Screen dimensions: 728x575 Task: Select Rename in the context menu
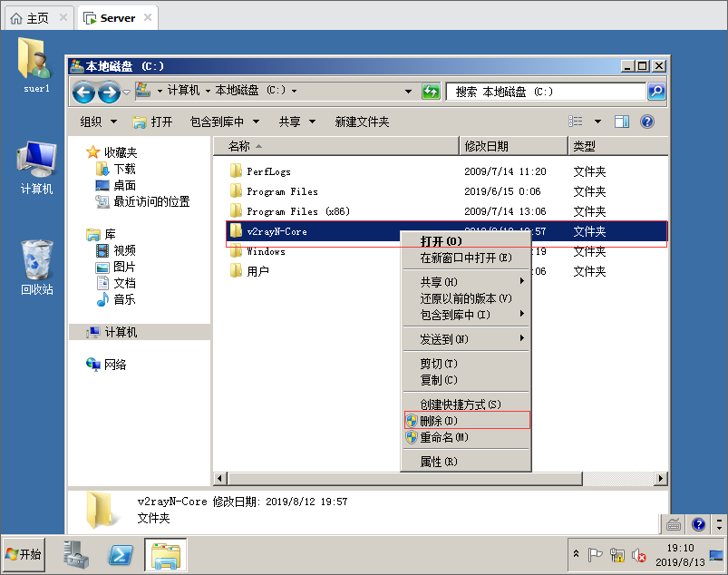click(444, 437)
